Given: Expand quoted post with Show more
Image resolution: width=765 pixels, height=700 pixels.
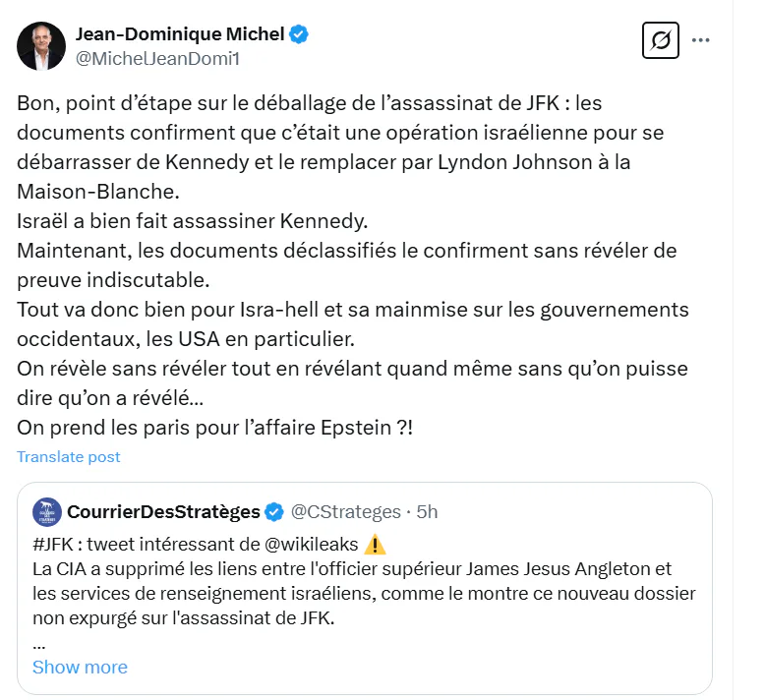Looking at the screenshot, I should [x=80, y=667].
